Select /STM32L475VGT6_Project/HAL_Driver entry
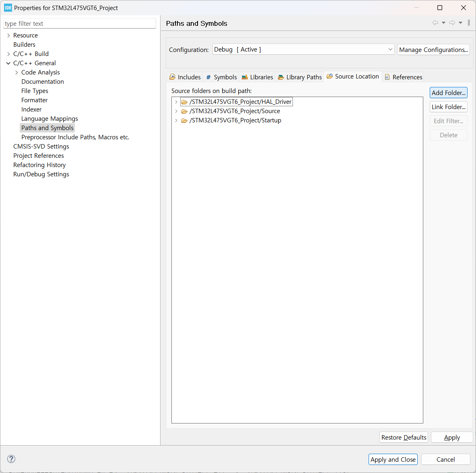Image resolution: width=476 pixels, height=473 pixels. tap(241, 102)
